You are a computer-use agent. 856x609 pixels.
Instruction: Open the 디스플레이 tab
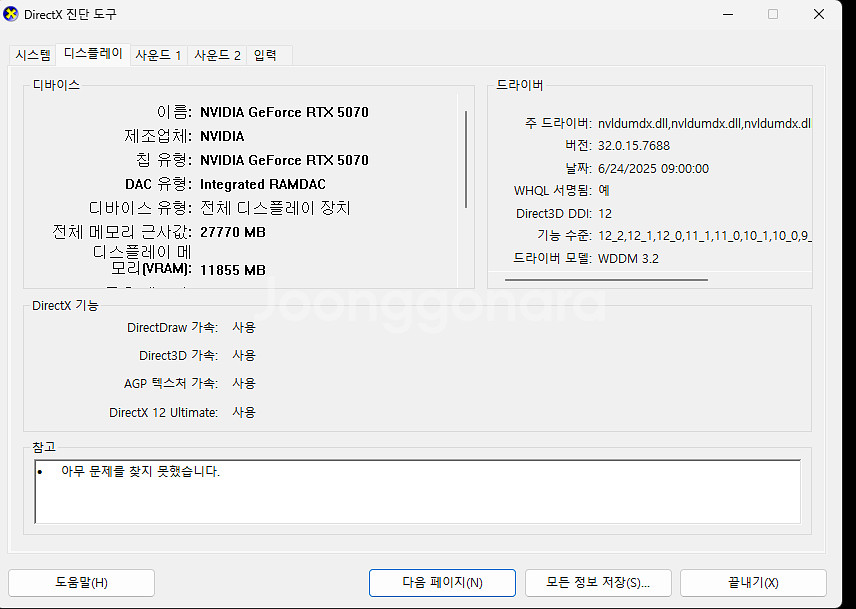tap(92, 55)
